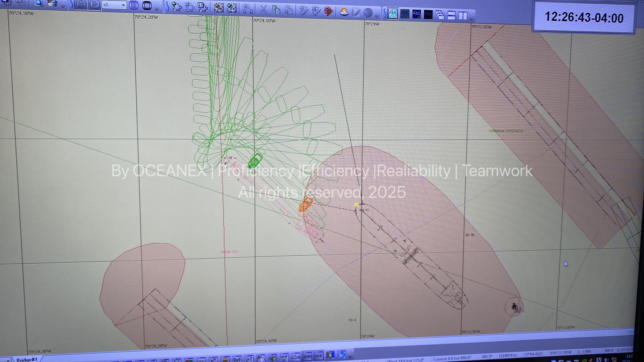
Task: Click the grey sphere icon
Action: click(x=368, y=13)
